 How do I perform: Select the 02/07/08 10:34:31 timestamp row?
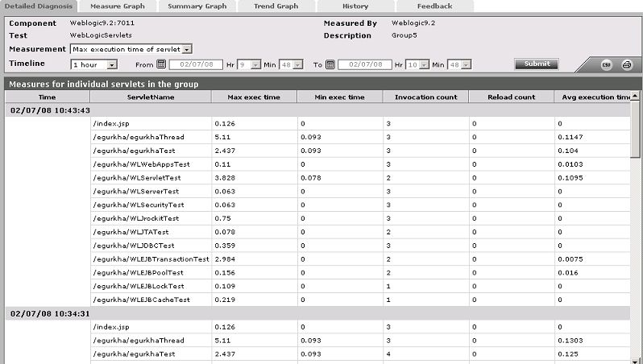pyautogui.click(x=317, y=313)
